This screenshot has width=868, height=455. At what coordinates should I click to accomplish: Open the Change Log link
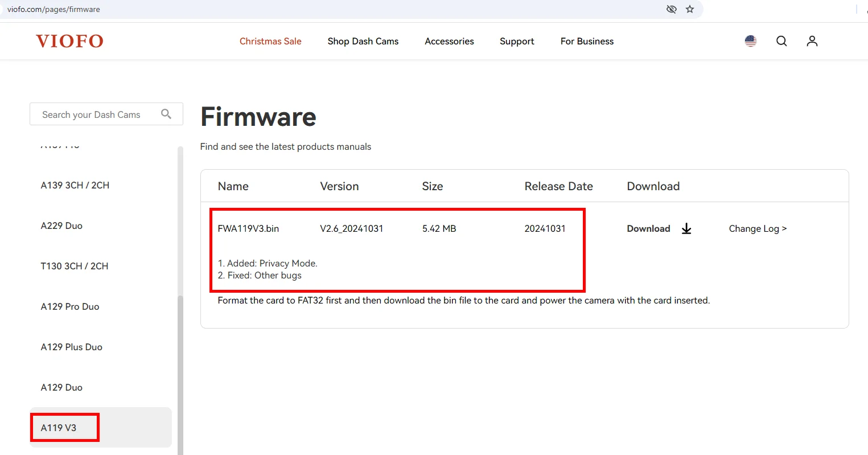(758, 228)
